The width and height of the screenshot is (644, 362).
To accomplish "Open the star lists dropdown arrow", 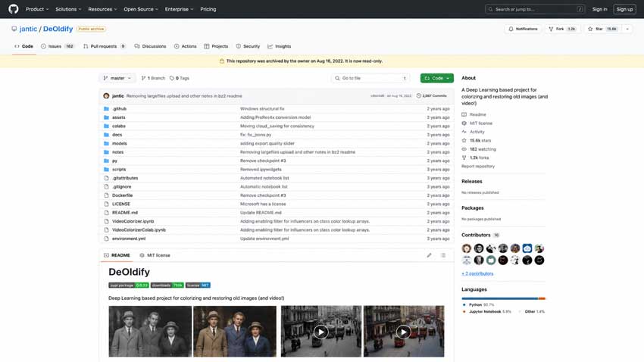I will pos(627,29).
